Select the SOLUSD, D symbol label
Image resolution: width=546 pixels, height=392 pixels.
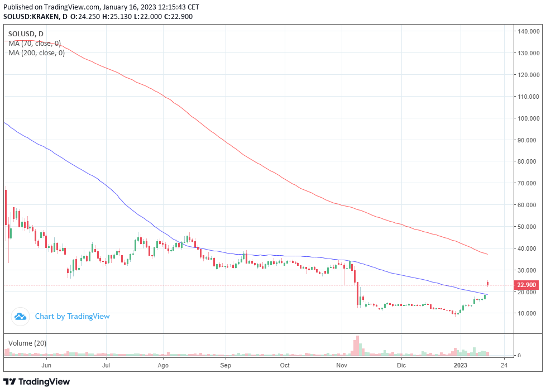(26, 34)
